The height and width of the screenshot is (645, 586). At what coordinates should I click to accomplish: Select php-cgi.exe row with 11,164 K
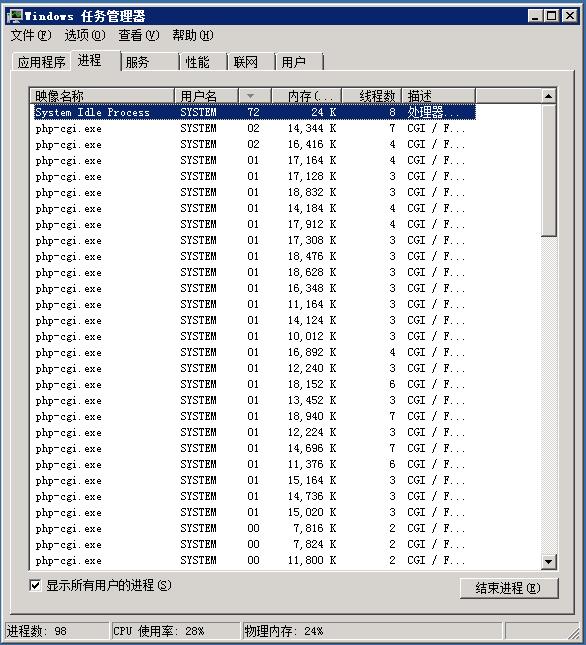click(x=255, y=304)
